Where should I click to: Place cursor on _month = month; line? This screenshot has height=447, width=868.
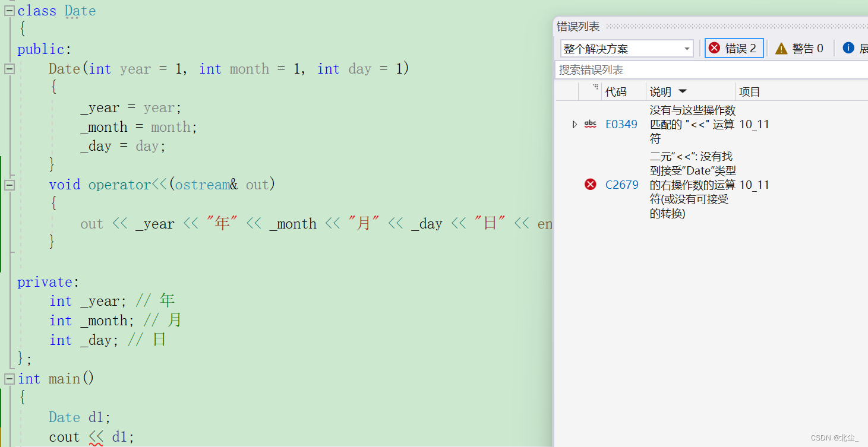point(139,127)
